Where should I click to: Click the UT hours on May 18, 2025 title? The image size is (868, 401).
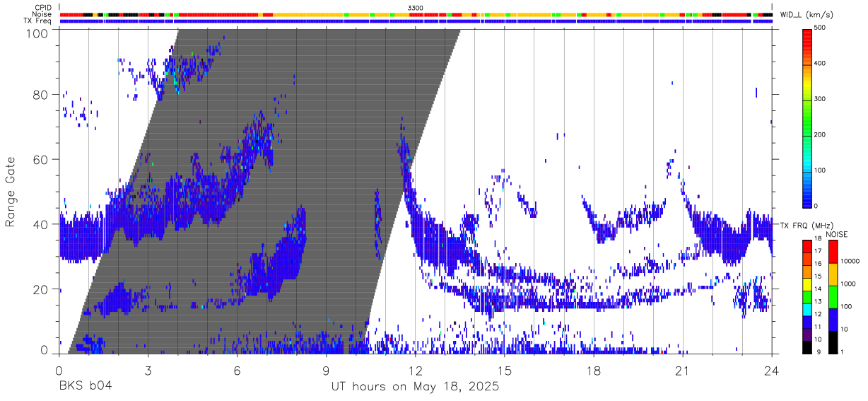click(415, 386)
